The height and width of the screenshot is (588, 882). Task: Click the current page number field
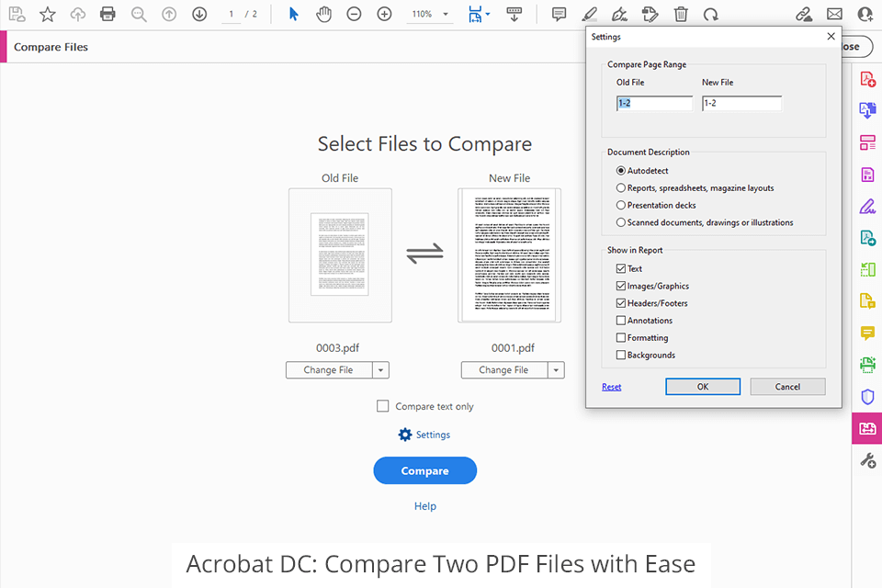(231, 14)
